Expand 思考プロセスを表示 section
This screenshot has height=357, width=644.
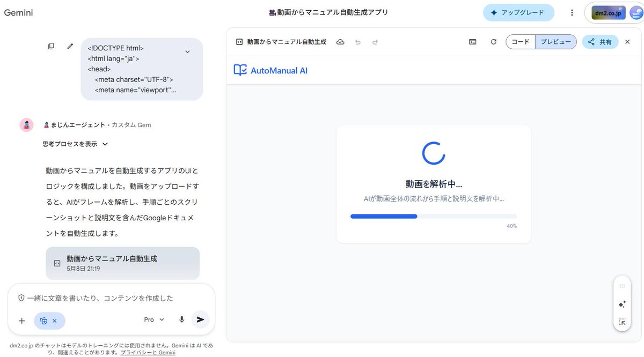point(75,144)
